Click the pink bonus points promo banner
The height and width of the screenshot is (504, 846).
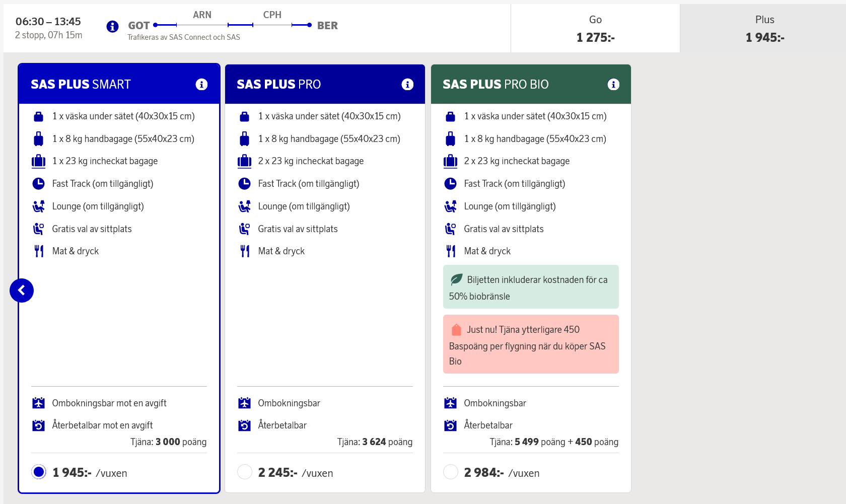click(x=531, y=344)
